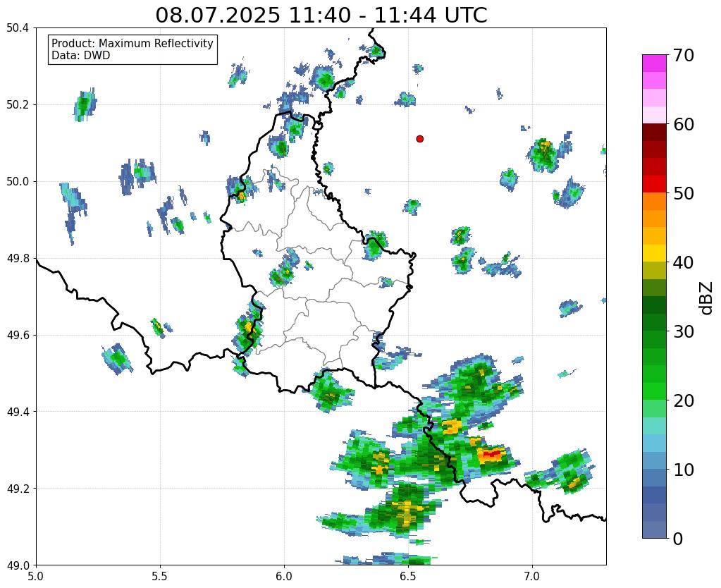Click the longitude axis label 6.0
Image resolution: width=721 pixels, height=588 pixels.
pos(284,576)
